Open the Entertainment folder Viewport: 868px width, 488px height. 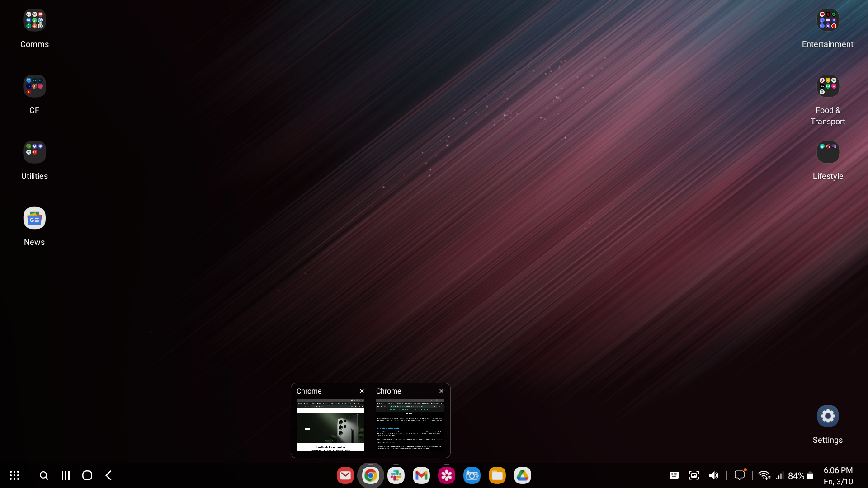(828, 20)
